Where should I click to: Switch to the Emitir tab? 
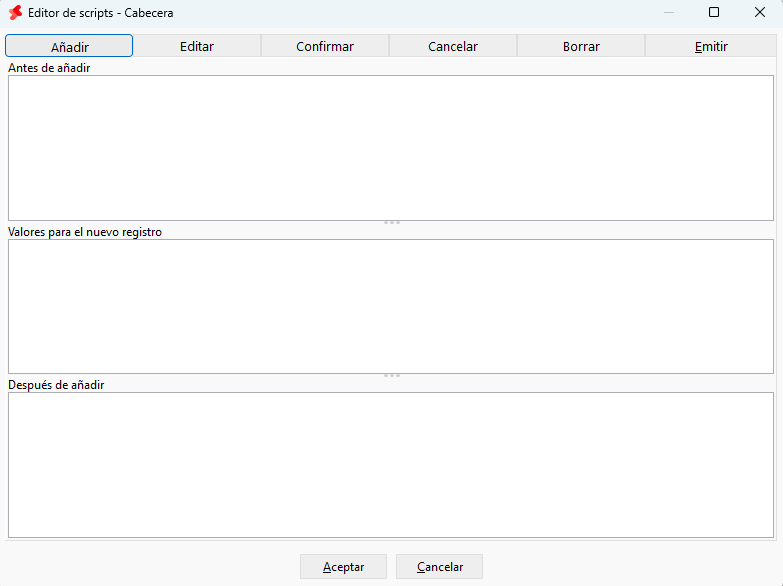pos(711,46)
